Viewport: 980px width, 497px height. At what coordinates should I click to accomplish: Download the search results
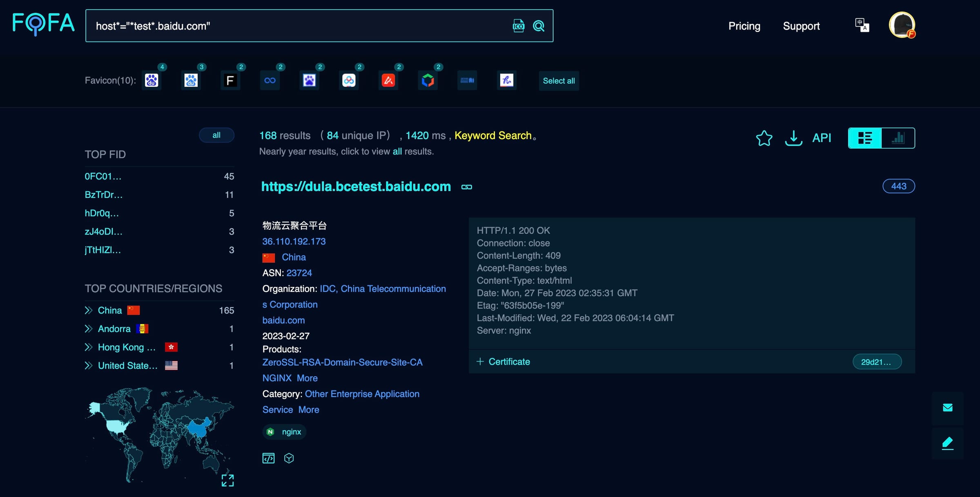point(793,138)
